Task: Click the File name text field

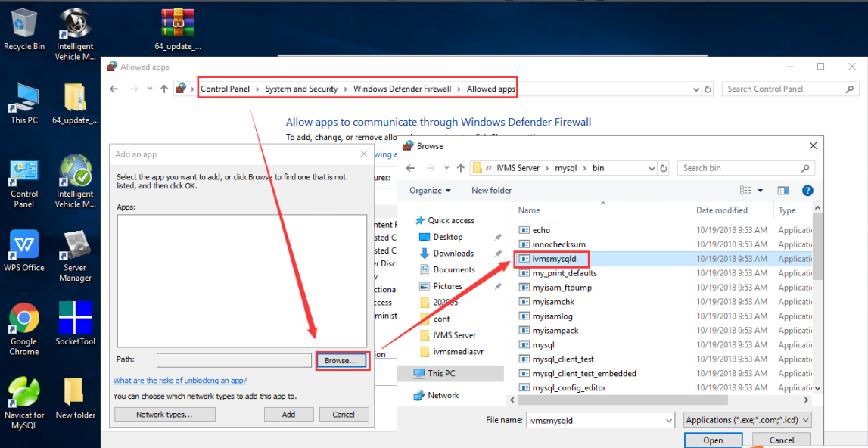Action: tap(596, 420)
